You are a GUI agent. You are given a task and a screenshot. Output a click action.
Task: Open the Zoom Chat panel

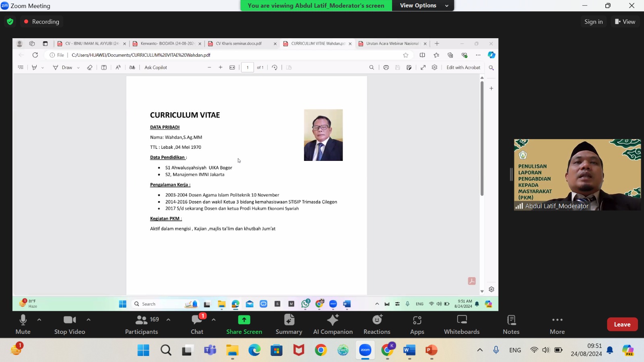click(197, 324)
